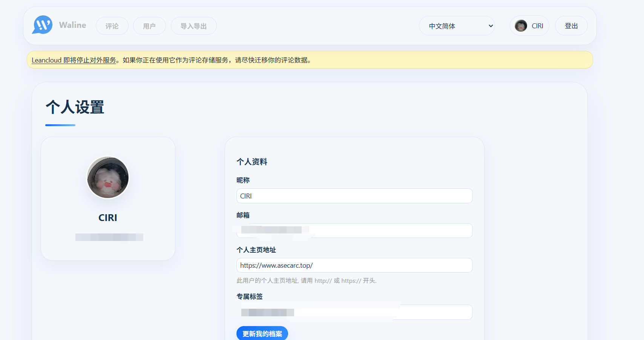Submit with 更新我的档案 button
The height and width of the screenshot is (340, 644).
click(x=262, y=334)
